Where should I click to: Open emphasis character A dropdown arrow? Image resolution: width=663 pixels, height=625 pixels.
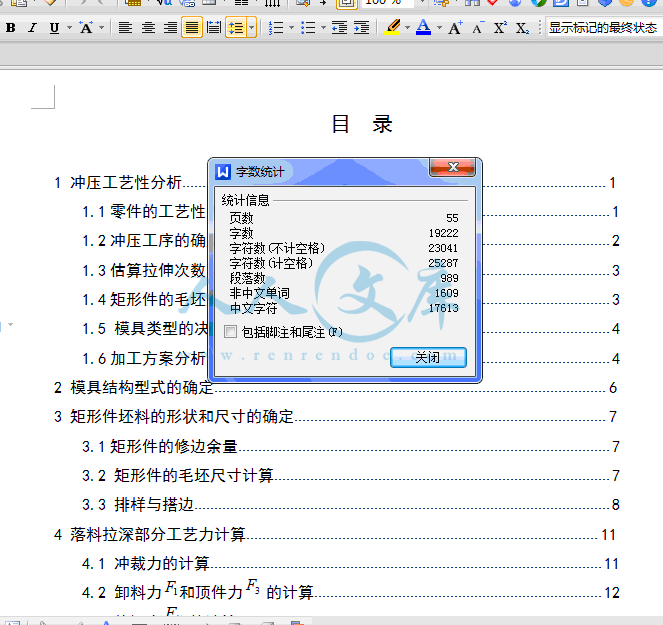(x=101, y=28)
